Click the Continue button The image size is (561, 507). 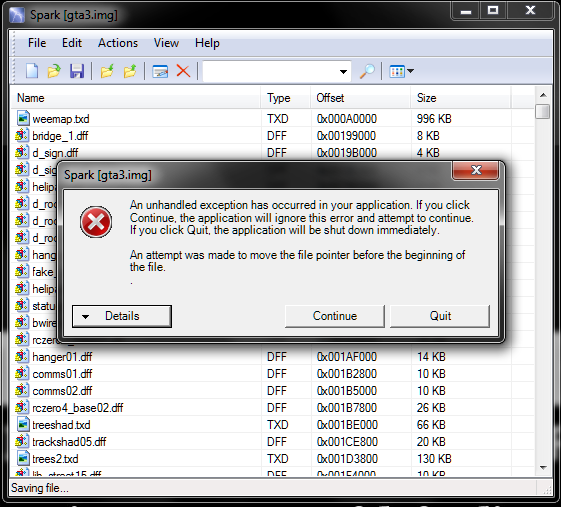point(335,316)
